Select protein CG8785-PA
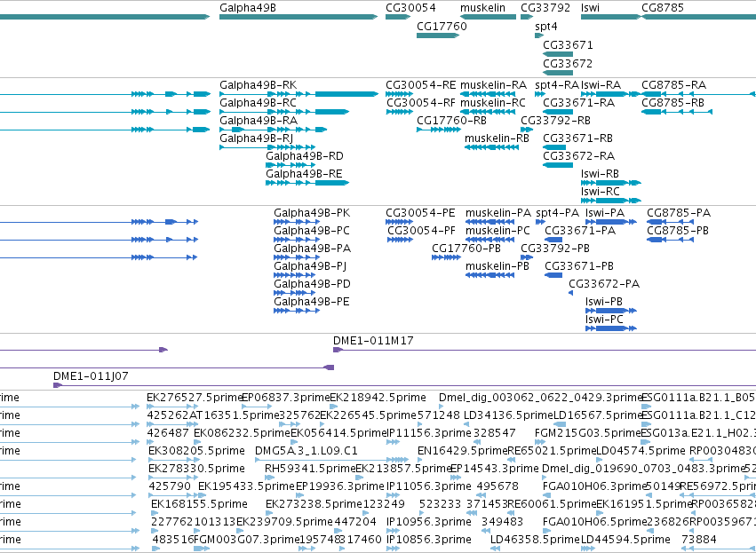The width and height of the screenshot is (756, 553). pos(670,222)
